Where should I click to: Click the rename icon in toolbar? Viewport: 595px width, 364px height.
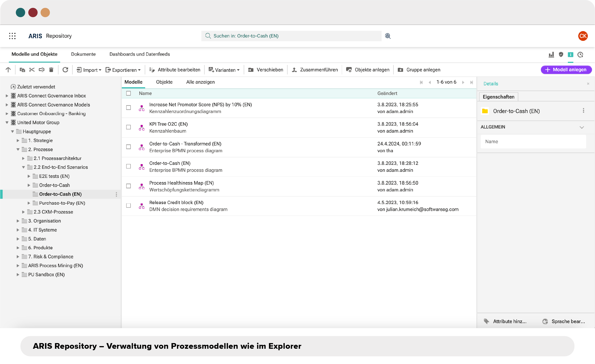(41, 70)
